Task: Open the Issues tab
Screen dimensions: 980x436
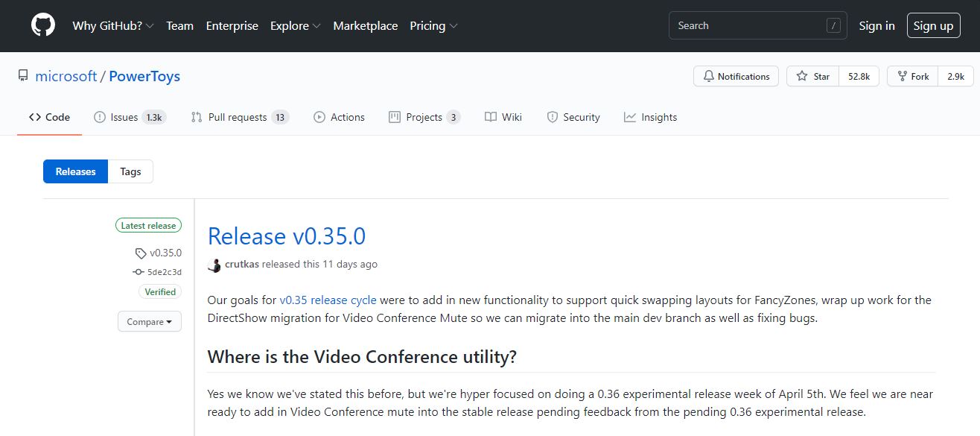Action: (x=130, y=117)
